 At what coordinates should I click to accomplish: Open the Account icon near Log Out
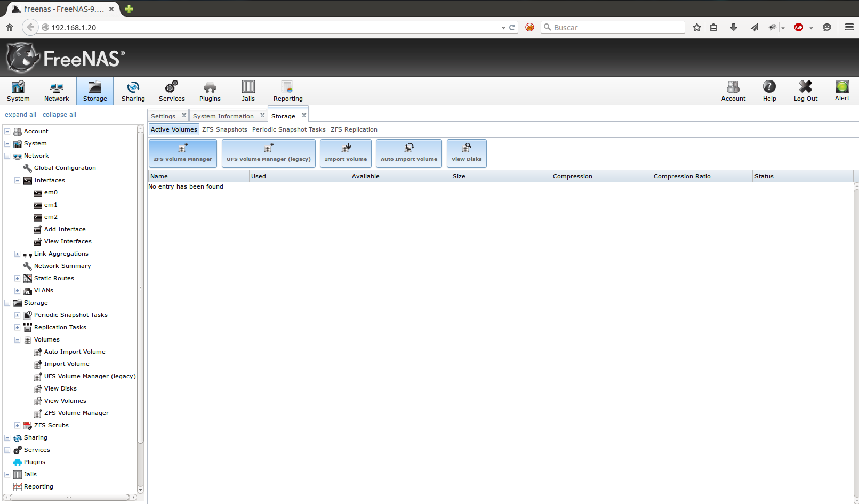(733, 90)
